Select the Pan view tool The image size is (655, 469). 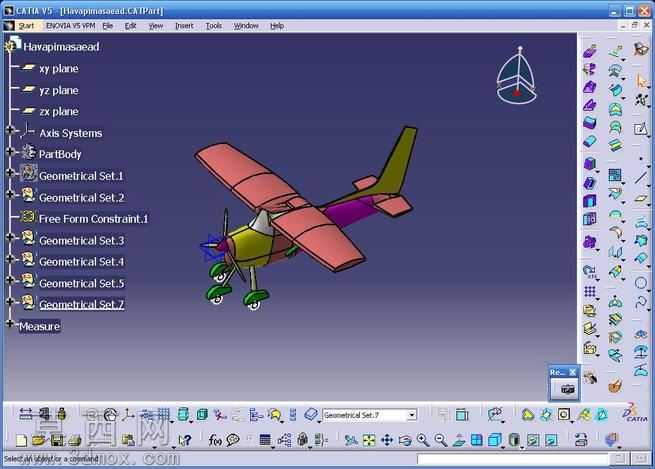click(387, 440)
